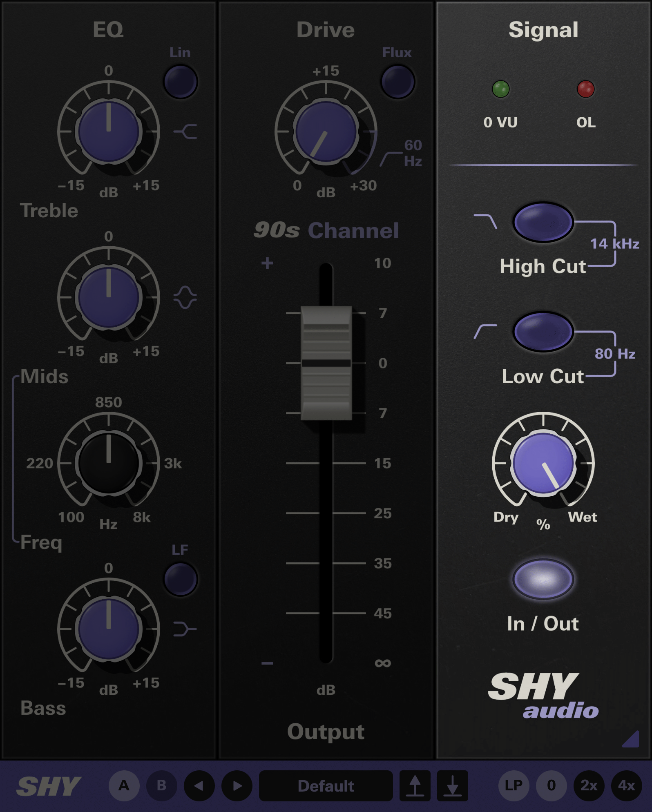This screenshot has width=652, height=812.
Task: Click the high cut slope icon
Action: [x=485, y=221]
